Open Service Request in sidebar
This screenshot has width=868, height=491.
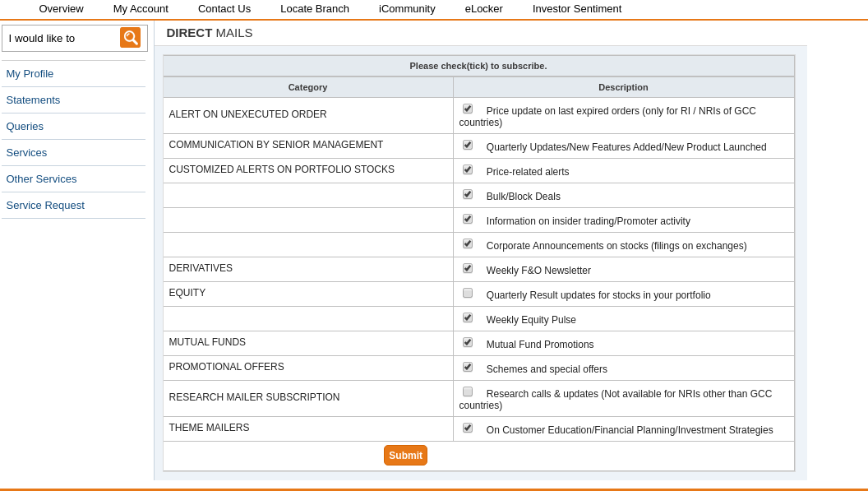click(45, 206)
